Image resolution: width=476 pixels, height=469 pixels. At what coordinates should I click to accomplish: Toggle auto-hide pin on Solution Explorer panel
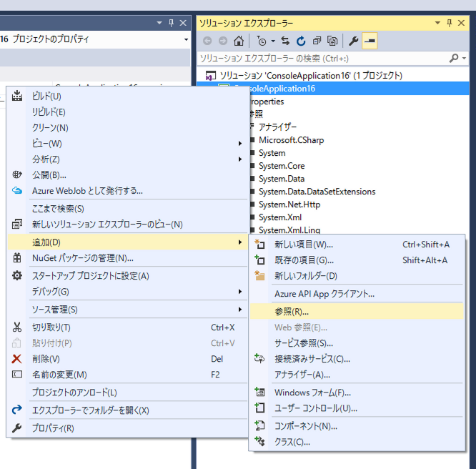tap(456, 24)
